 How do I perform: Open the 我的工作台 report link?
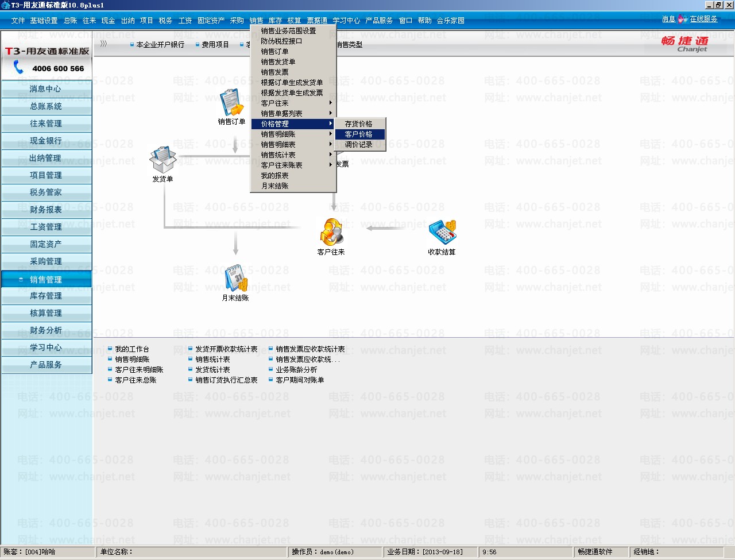coord(132,349)
